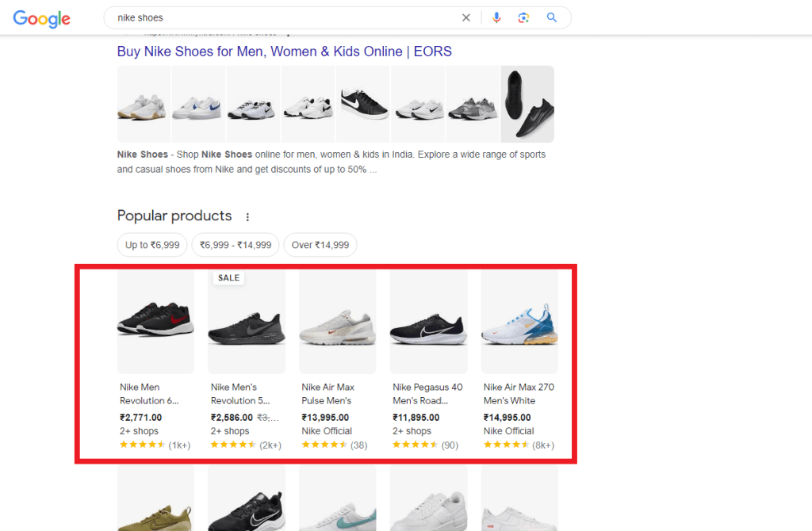Open the grey running shoe thumbnail in the Myntra result
812x531 pixels.
point(473,104)
